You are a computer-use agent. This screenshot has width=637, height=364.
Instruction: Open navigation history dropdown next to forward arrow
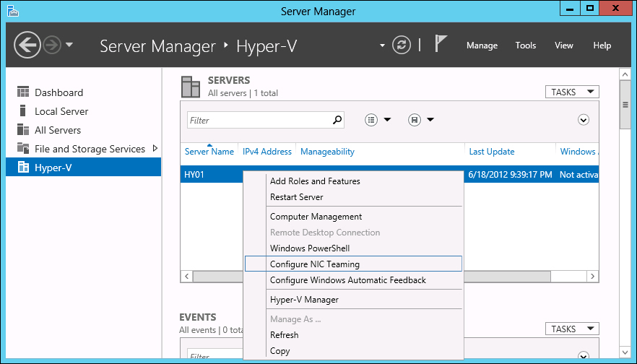click(69, 45)
